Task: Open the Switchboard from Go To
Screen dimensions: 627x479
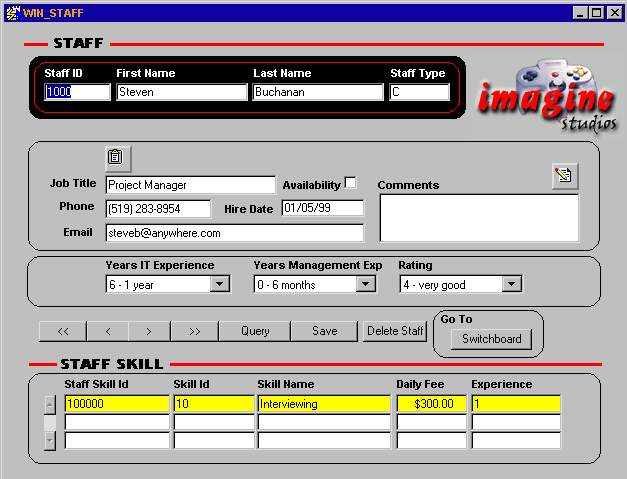Action: click(x=491, y=339)
